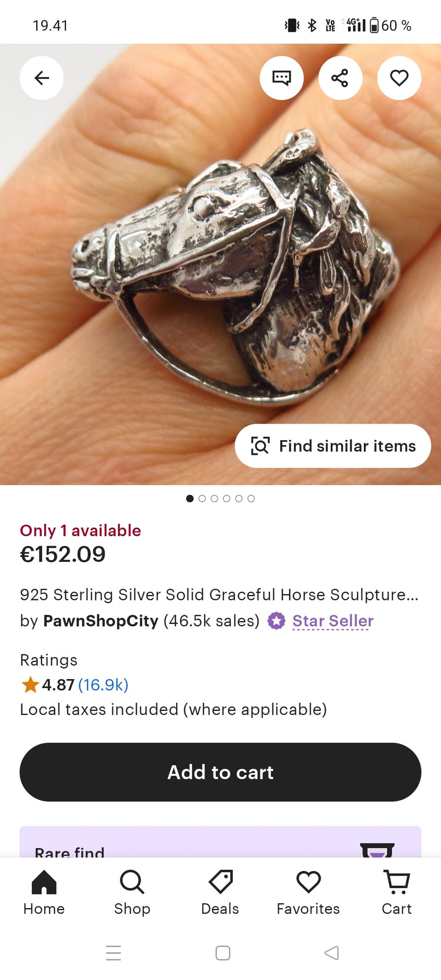Tap the horse ring product photo
This screenshot has width=441, height=980.
point(220,266)
